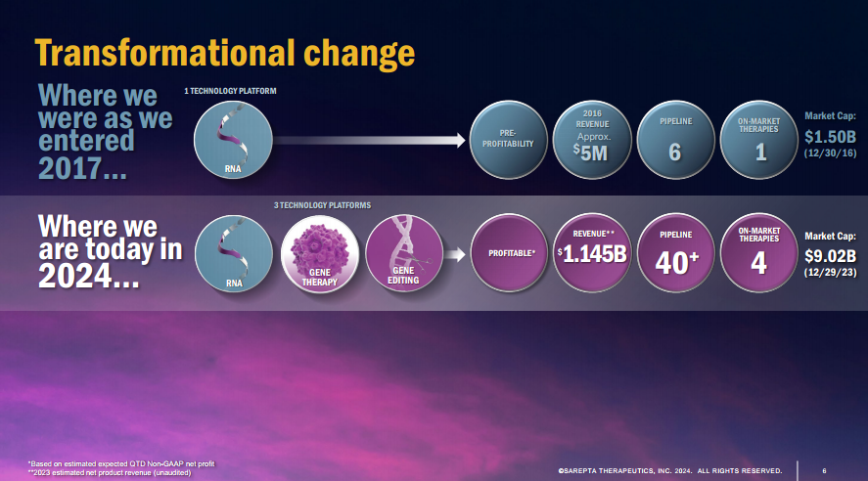Image resolution: width=868 pixels, height=481 pixels.
Task: Click the '$1.50B' market cap value
Action: click(831, 137)
